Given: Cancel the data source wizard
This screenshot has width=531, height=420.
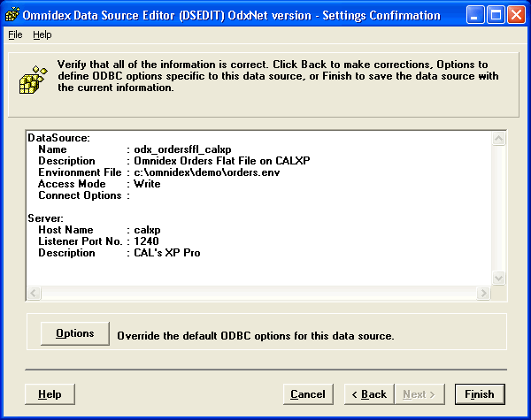Looking at the screenshot, I should tap(308, 394).
